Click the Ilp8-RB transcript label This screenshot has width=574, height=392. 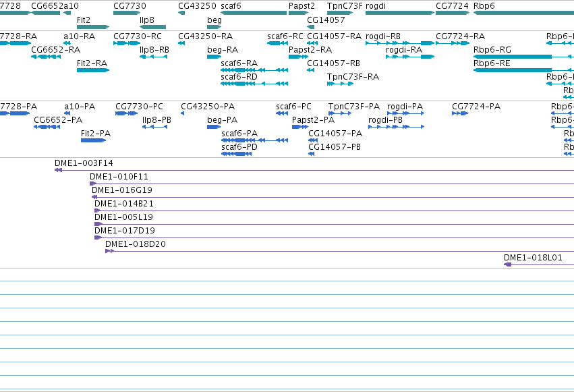tap(154, 50)
